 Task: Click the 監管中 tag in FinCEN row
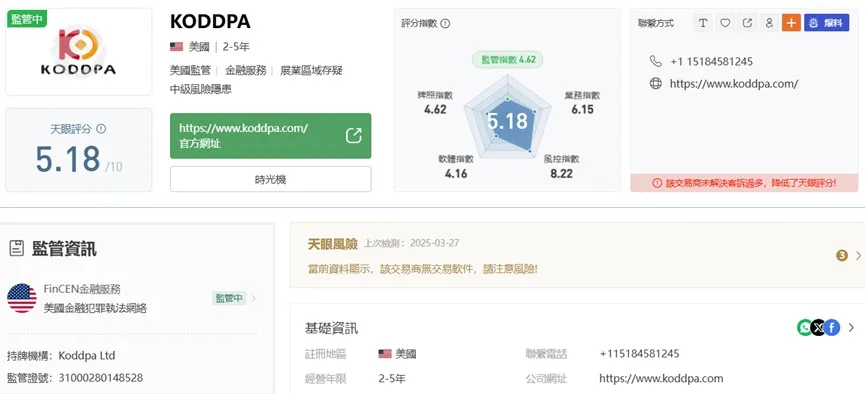[x=229, y=299]
